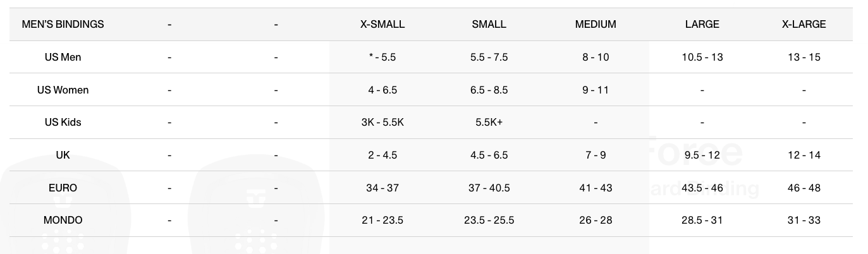Image resolution: width=868 pixels, height=254 pixels.
Task: Click the 3K - 5.5K kids size cell
Action: pyautogui.click(x=382, y=122)
